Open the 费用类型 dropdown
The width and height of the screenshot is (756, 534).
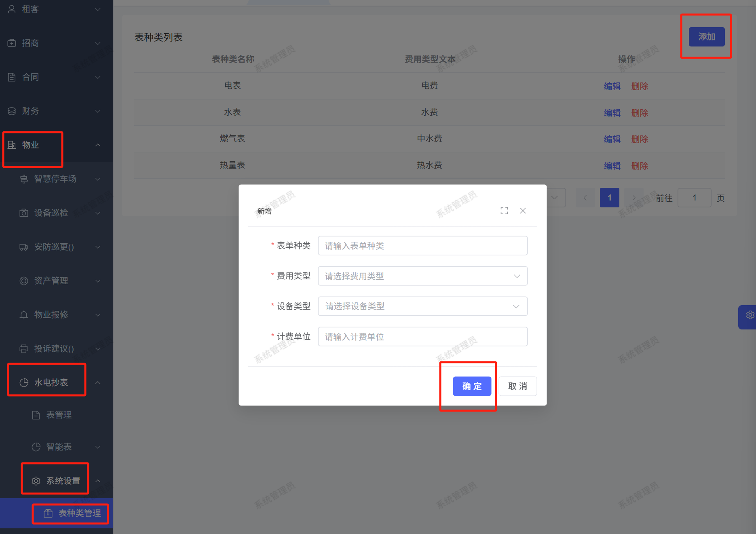pos(422,276)
